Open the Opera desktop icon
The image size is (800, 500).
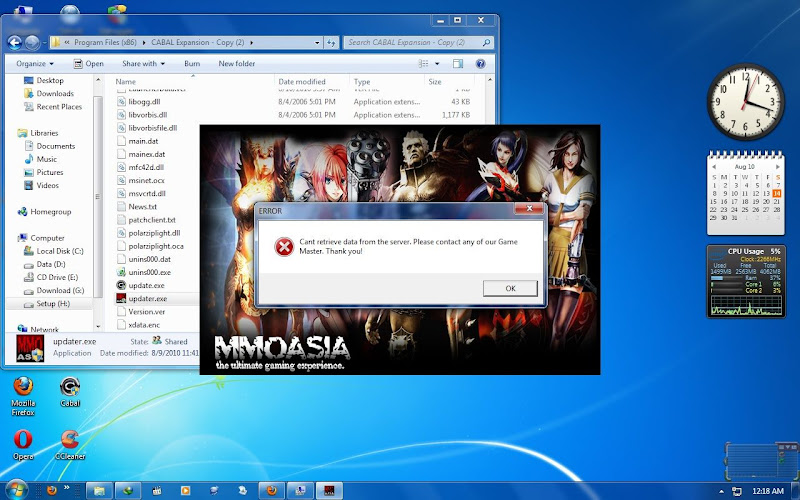[x=23, y=440]
